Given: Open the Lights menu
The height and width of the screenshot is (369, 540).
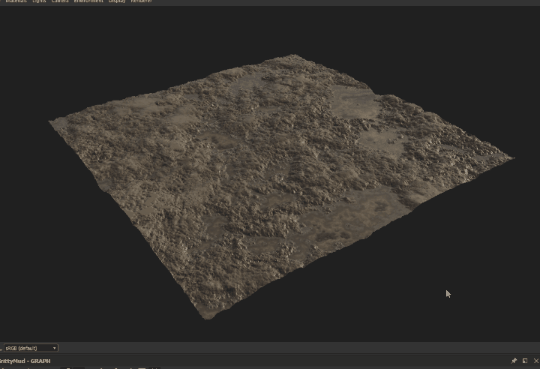Looking at the screenshot, I should pyautogui.click(x=39, y=1).
